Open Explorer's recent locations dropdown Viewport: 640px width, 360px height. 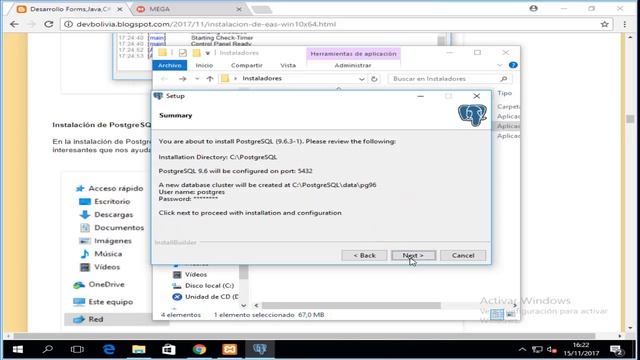pyautogui.click(x=197, y=79)
